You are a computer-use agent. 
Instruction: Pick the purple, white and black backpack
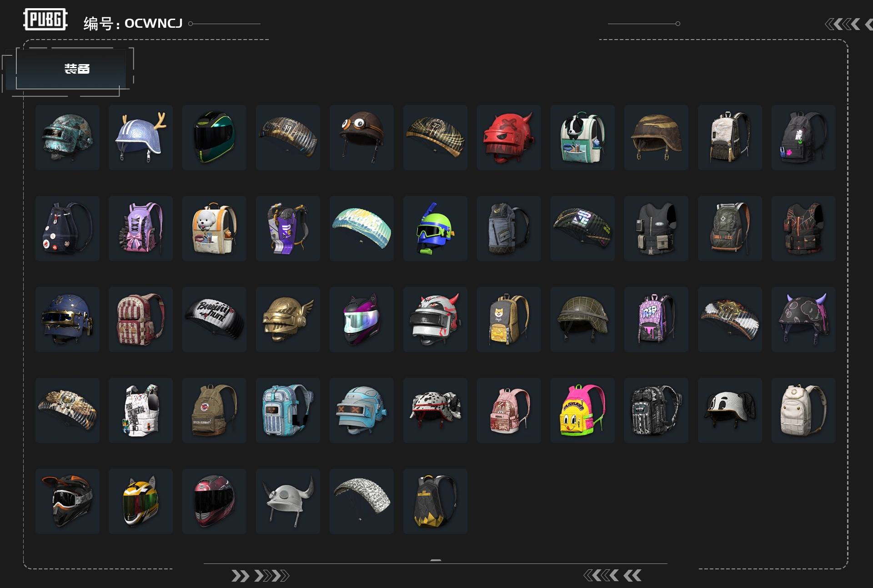point(288,228)
